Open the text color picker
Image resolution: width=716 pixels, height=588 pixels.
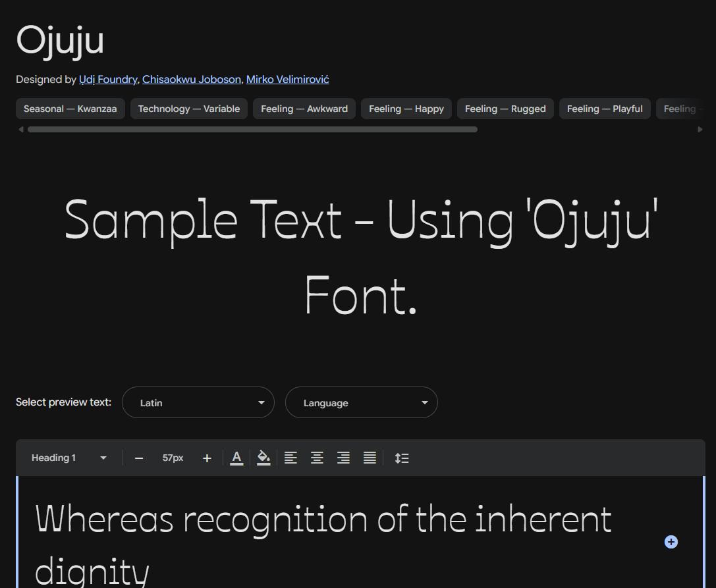point(236,458)
